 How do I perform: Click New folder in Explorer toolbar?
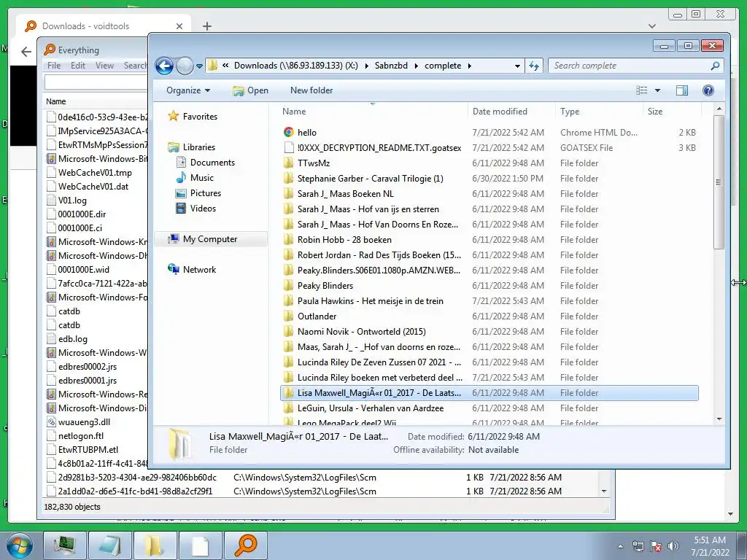(x=311, y=90)
